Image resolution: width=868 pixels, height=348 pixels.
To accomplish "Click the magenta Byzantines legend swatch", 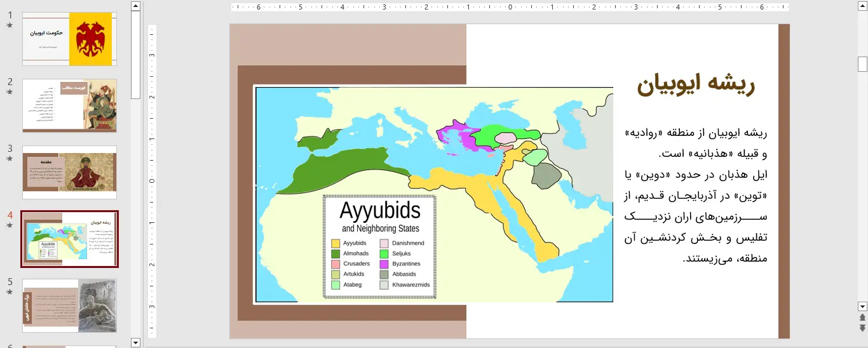I will (384, 264).
